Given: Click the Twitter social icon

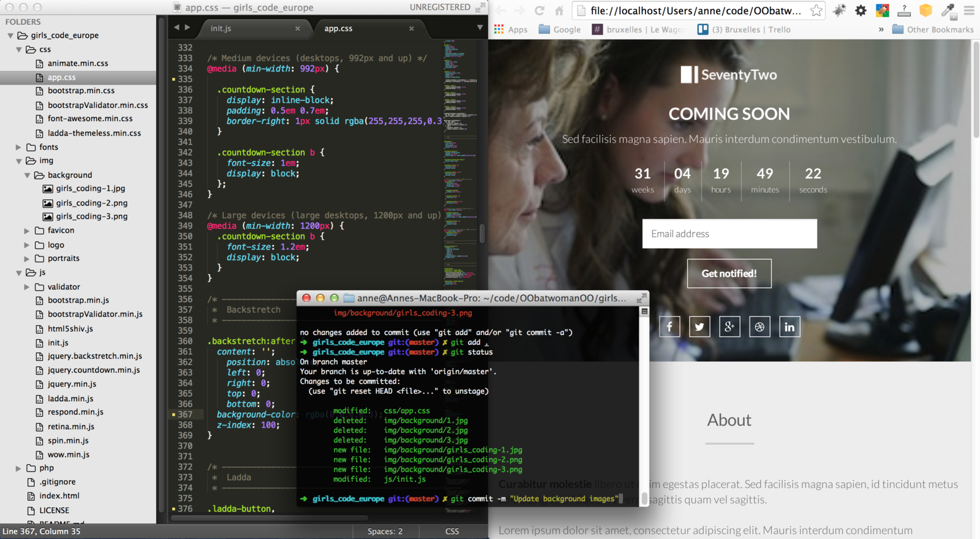Looking at the screenshot, I should (x=699, y=326).
